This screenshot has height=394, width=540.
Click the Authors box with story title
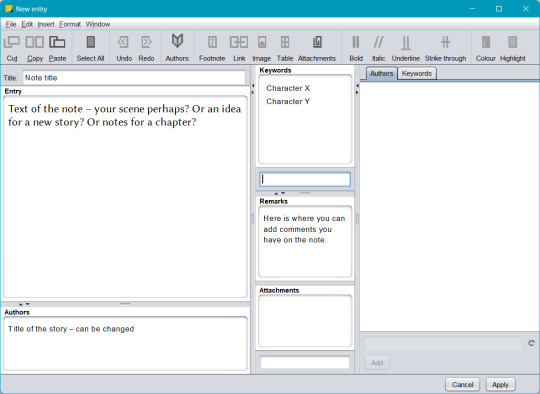[125, 343]
